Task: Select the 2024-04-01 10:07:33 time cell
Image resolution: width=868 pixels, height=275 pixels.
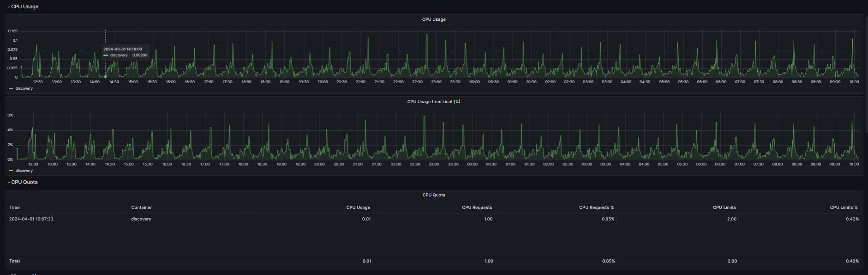Action: coord(31,219)
